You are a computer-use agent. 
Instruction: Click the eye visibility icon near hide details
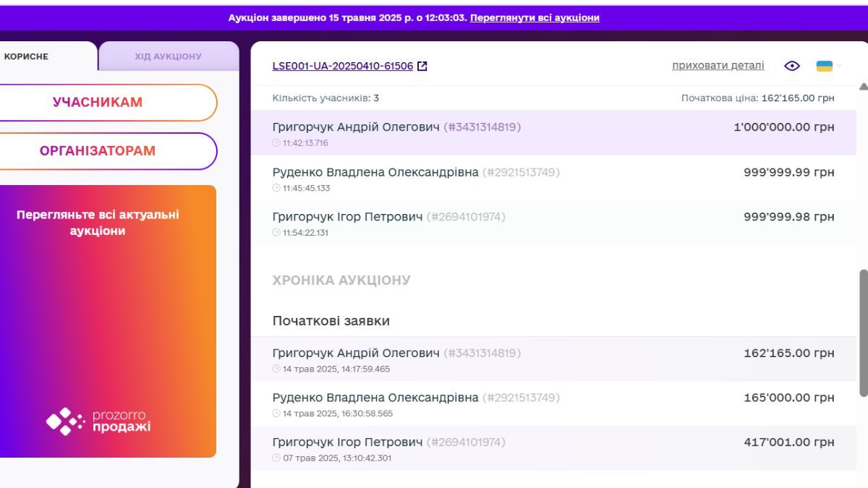point(791,65)
